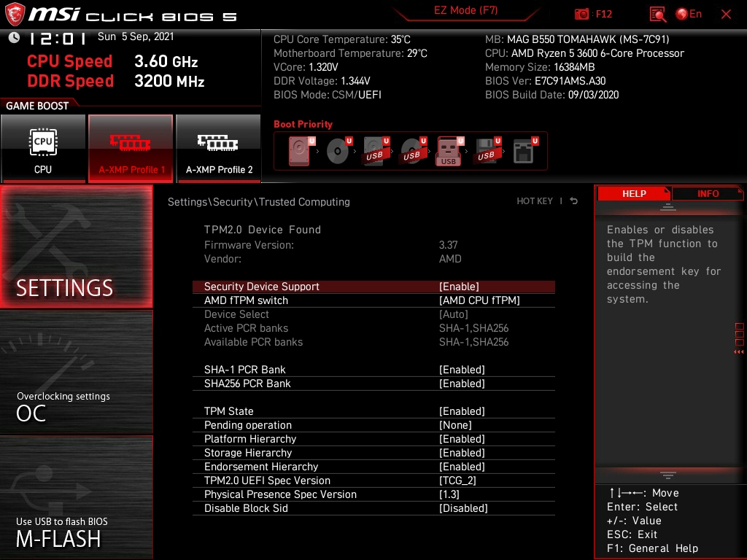Open SHA-1 PCR Bank setting
This screenshot has width=747, height=560.
pyautogui.click(x=373, y=370)
